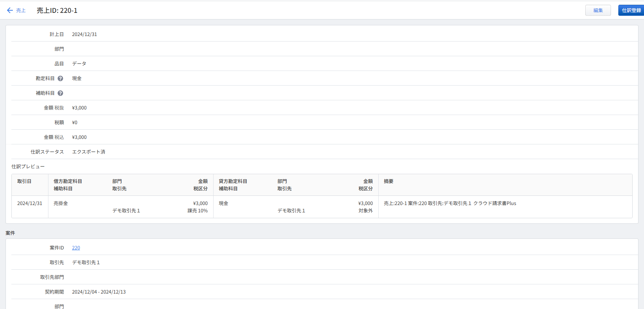This screenshot has width=644, height=309.
Task: Click the 仕訳プレビュー heading
Action: pos(28,166)
